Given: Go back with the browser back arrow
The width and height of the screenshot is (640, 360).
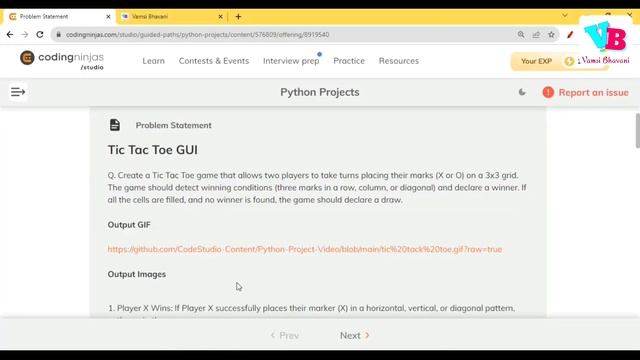Looking at the screenshot, I should click(x=10, y=35).
